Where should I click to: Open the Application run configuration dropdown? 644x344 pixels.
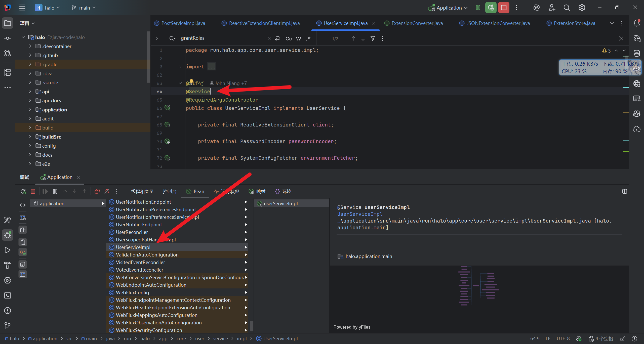tap(449, 8)
